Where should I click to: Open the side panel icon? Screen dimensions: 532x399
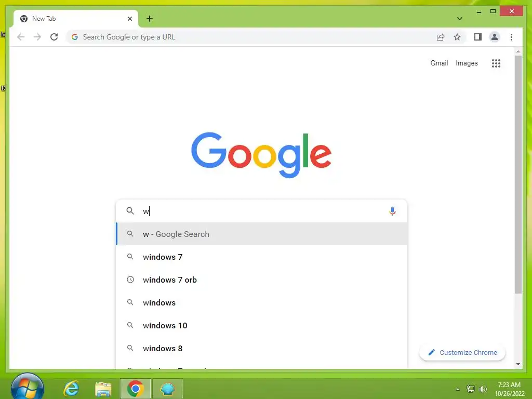pyautogui.click(x=478, y=37)
